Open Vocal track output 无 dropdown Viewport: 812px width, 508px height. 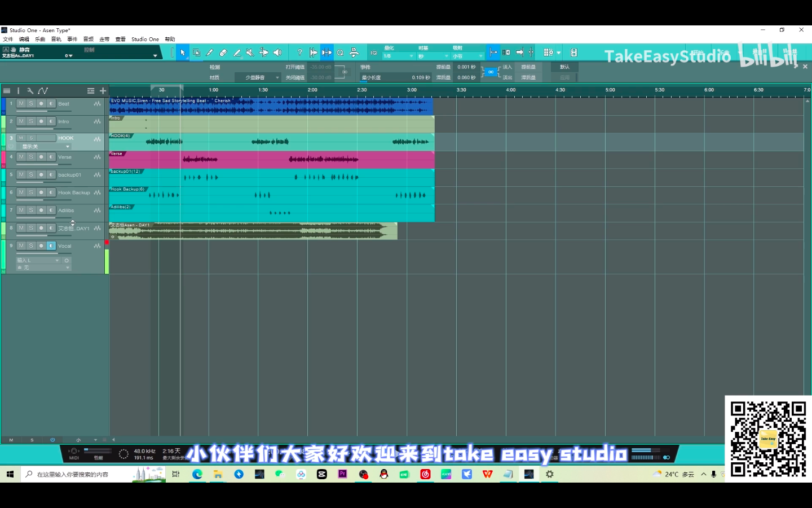43,268
